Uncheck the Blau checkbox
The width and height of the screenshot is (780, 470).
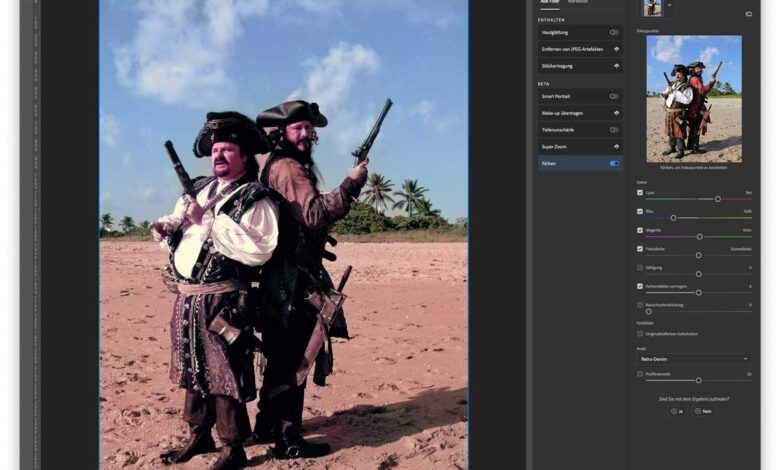click(640, 211)
